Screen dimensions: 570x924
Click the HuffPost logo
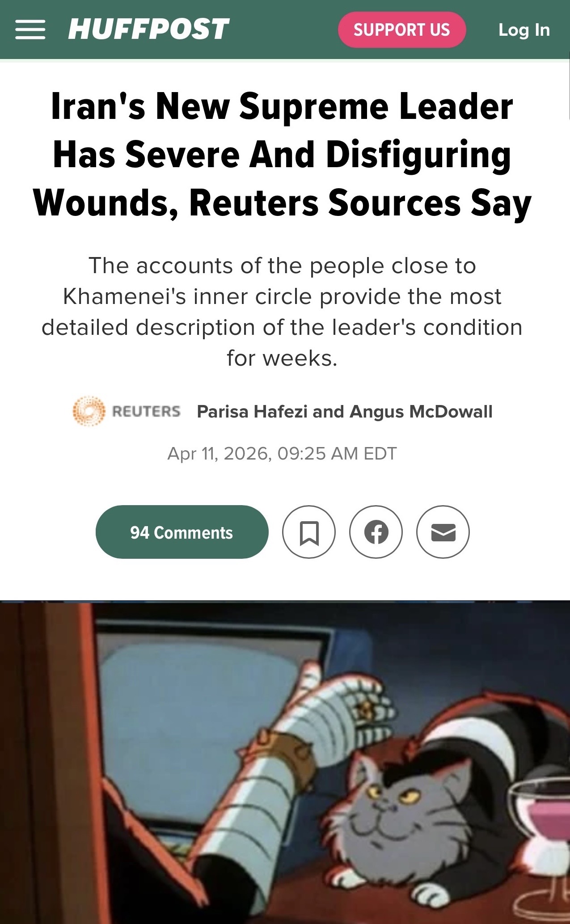click(148, 30)
